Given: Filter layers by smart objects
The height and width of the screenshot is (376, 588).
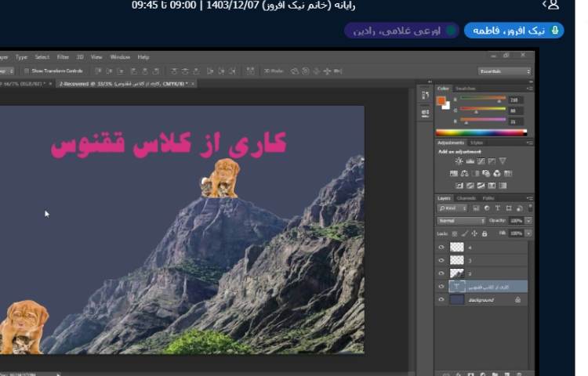Looking at the screenshot, I should tap(520, 208).
